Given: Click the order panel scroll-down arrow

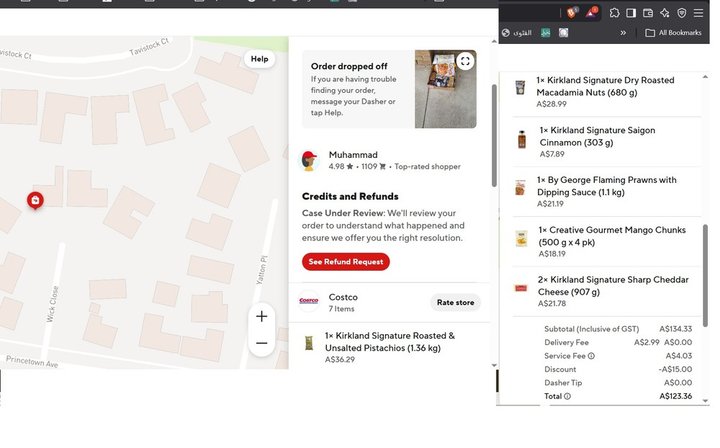Looking at the screenshot, I should 494,365.
